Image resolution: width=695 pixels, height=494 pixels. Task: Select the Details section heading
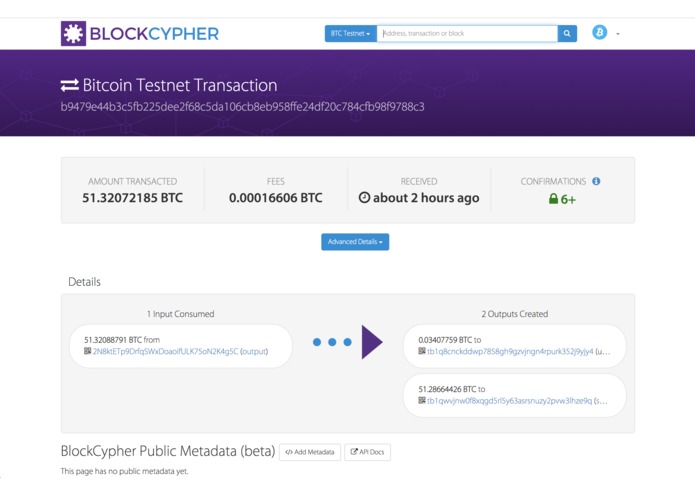(84, 282)
